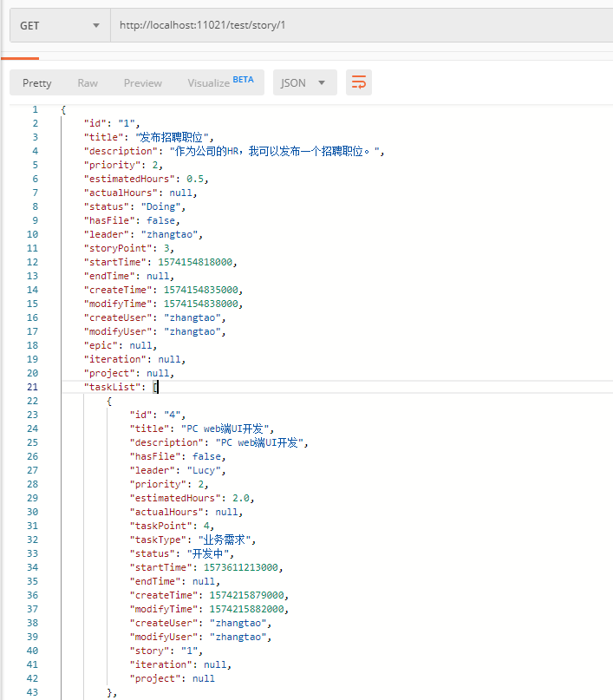Click the "epic": null line

tap(121, 345)
